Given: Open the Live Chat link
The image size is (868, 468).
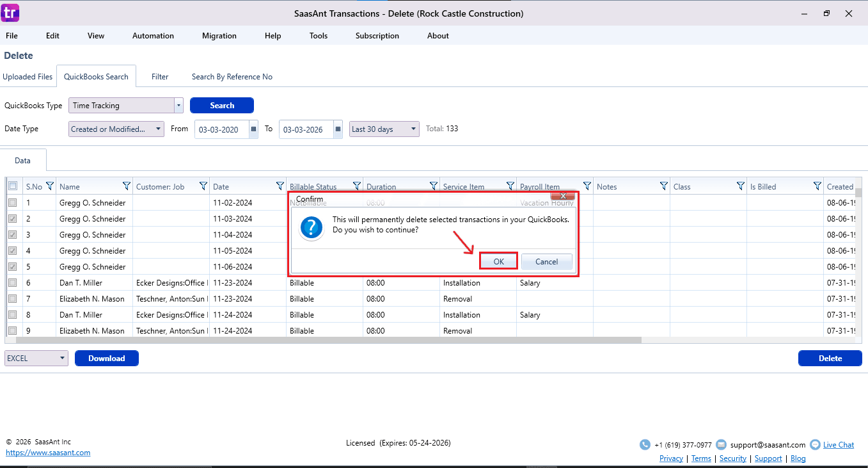Looking at the screenshot, I should click(839, 445).
